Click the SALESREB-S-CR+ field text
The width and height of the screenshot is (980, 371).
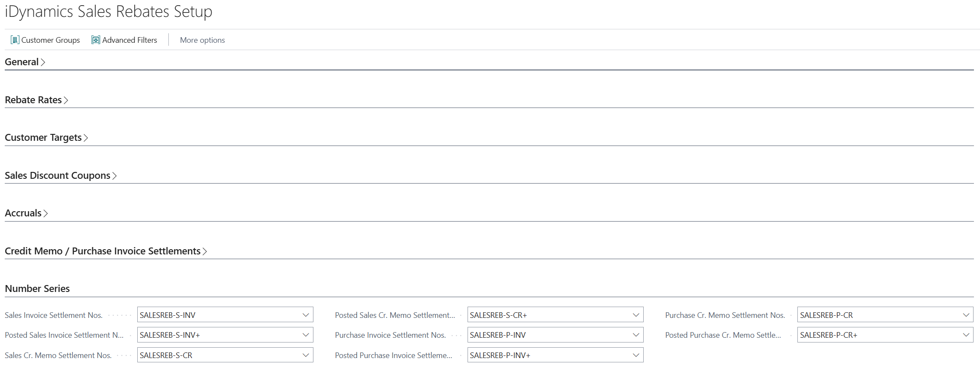click(x=498, y=315)
